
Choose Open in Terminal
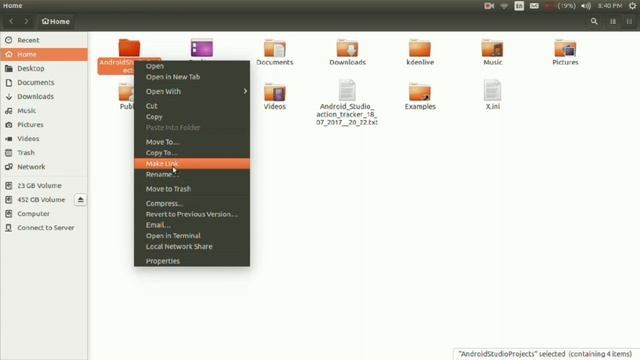(x=192, y=236)
